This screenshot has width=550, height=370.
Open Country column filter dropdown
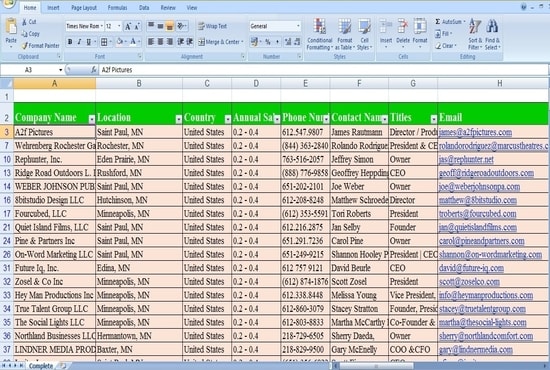pyautogui.click(x=228, y=119)
